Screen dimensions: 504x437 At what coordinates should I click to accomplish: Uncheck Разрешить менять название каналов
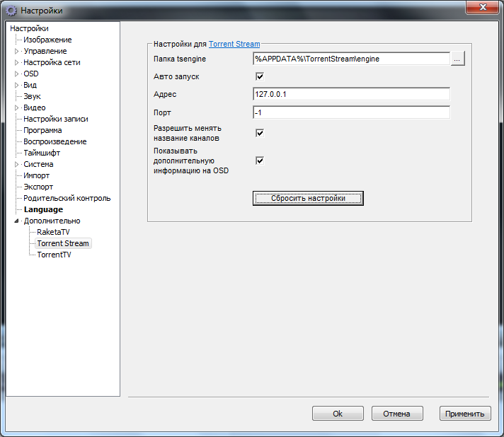click(260, 133)
